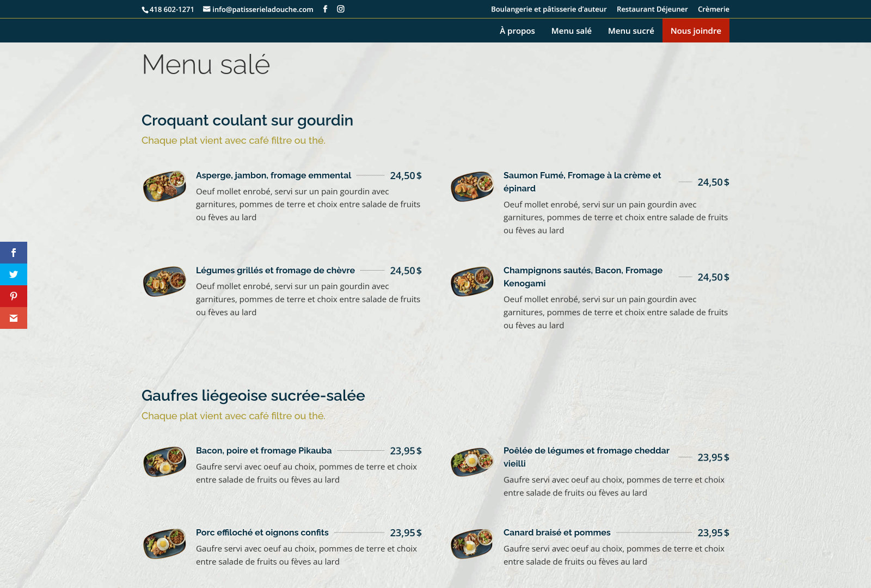871x588 pixels.
Task: Share by email using sidebar envelope icon
Action: [14, 318]
